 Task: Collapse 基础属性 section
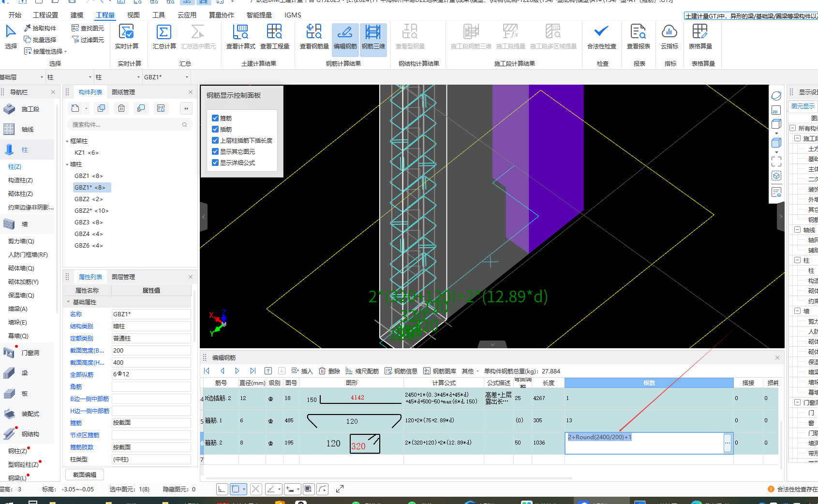(68, 302)
